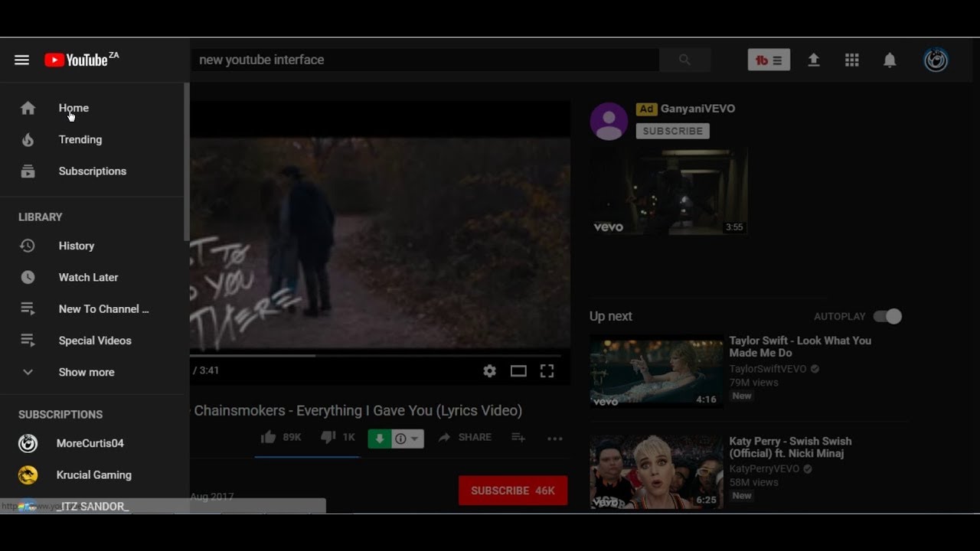Screen dimensions: 980x551
Task: Click MoreCurtis04 subscription name
Action: pyautogui.click(x=90, y=443)
